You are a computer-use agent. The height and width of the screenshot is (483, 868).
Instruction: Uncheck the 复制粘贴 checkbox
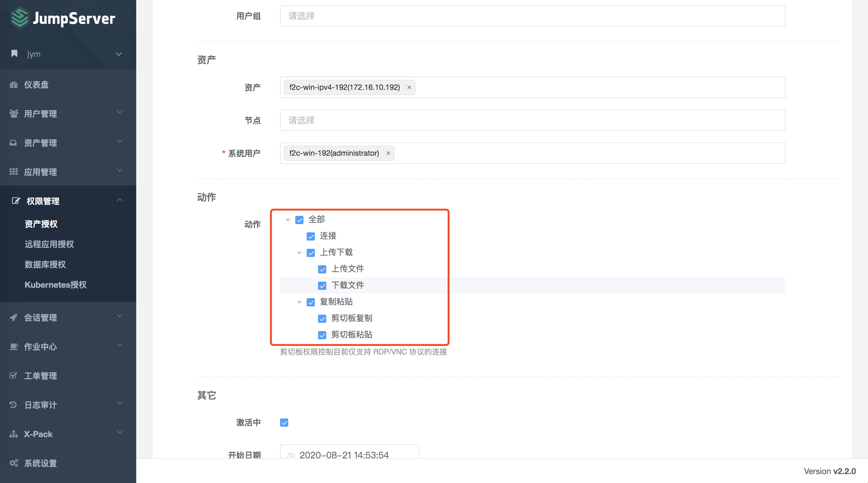[311, 302]
